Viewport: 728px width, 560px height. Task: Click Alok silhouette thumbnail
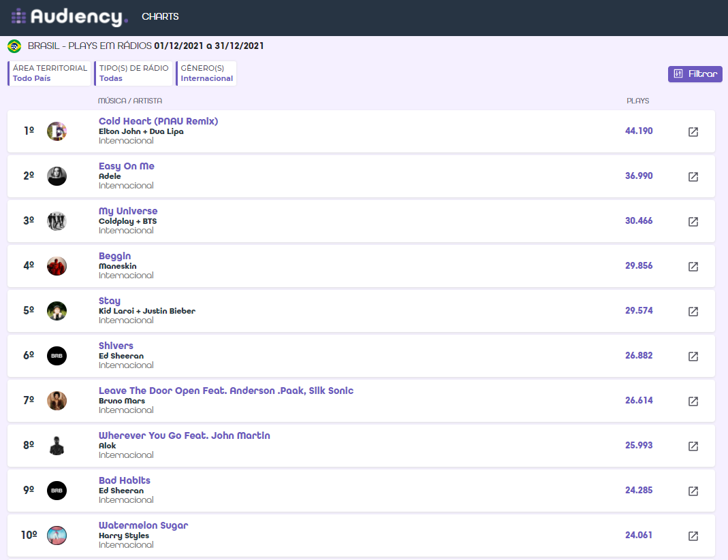coord(57,446)
